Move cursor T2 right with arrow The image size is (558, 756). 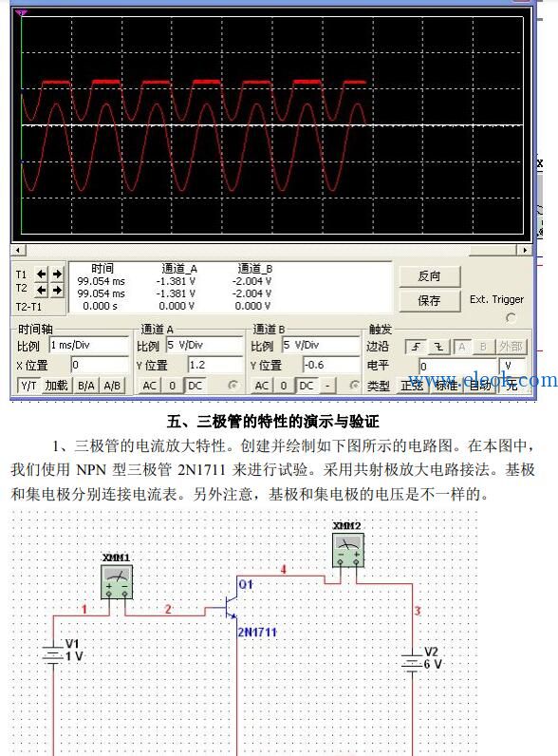[x=57, y=290]
